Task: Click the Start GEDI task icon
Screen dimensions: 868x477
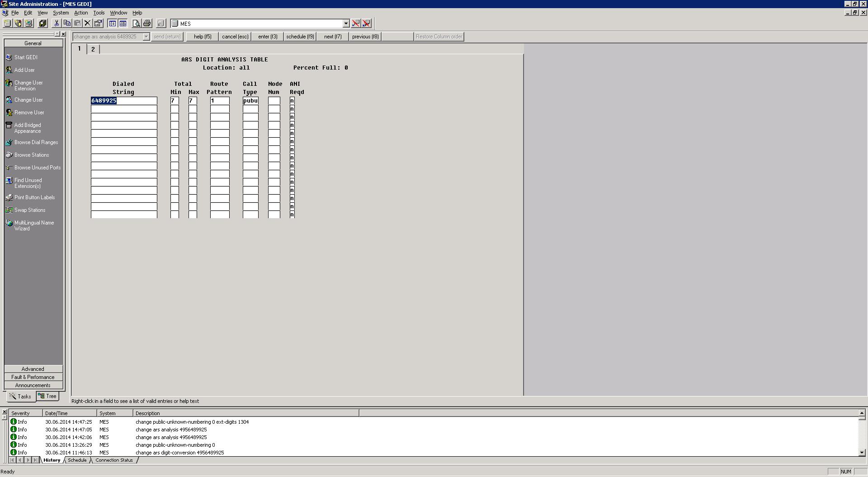Action: point(9,57)
